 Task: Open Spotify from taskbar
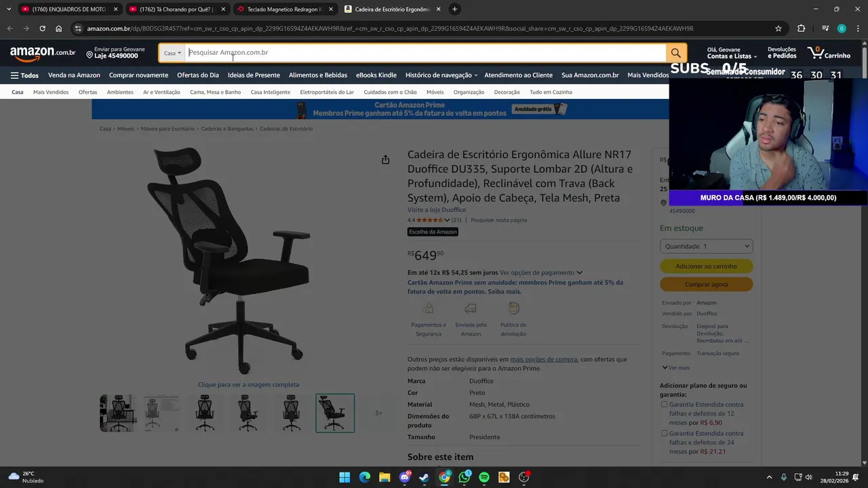pos(484,477)
